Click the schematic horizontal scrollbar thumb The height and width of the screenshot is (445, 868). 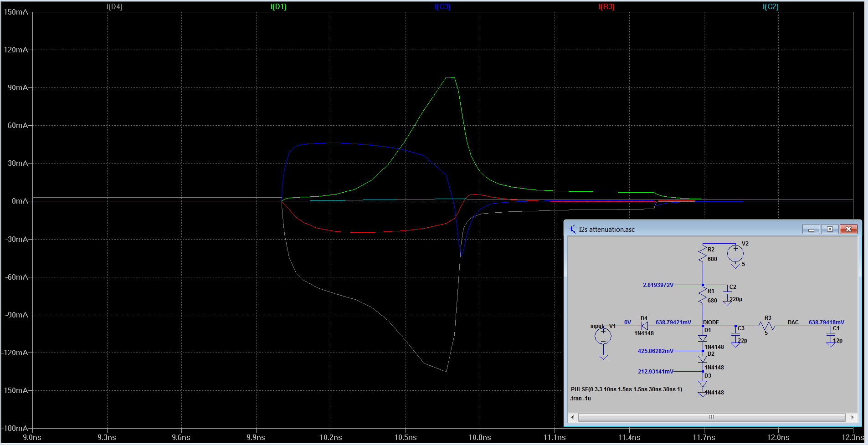pyautogui.click(x=711, y=417)
